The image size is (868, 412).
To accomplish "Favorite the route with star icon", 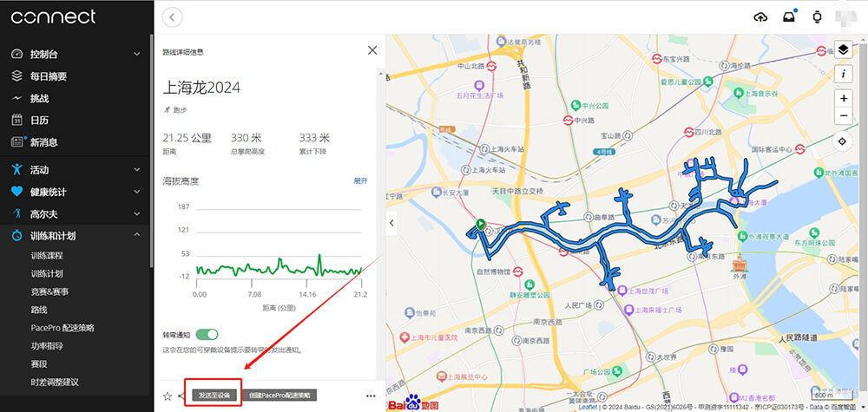I will tap(168, 396).
